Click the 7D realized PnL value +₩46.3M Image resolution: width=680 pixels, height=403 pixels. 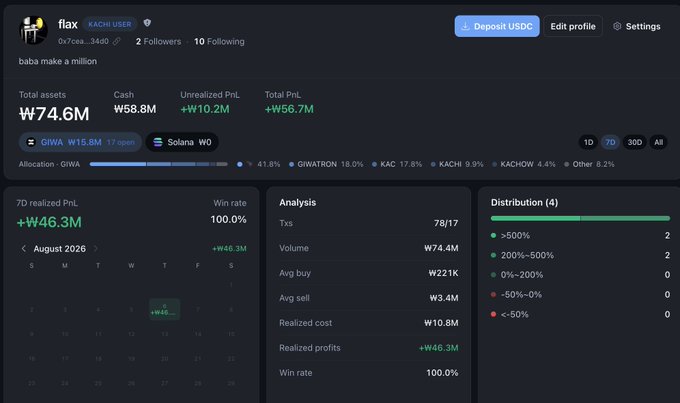point(49,223)
